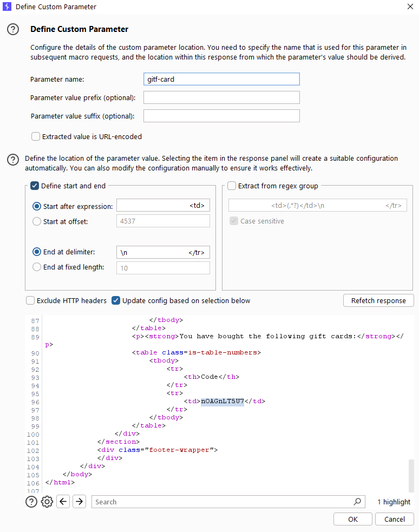Click line number 96 in the gutter
This screenshot has height=532, width=419.
tap(35, 402)
